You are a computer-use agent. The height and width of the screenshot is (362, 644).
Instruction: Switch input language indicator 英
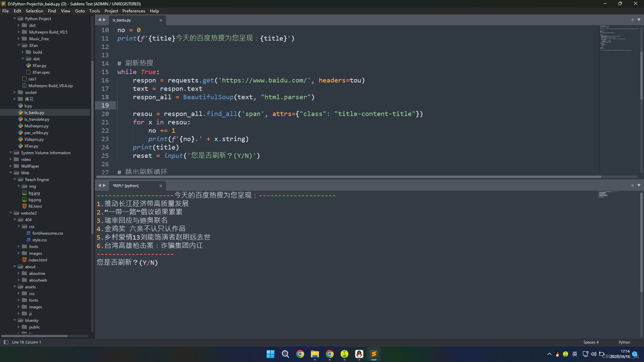pyautogui.click(x=575, y=354)
